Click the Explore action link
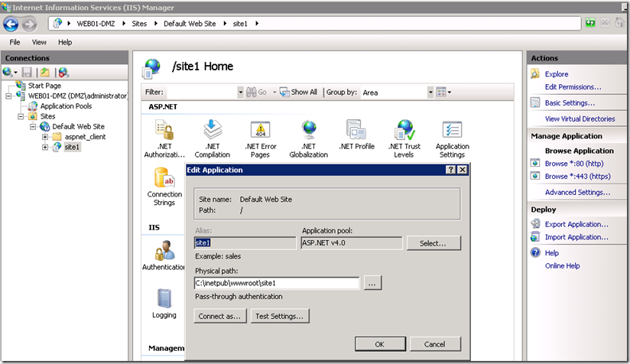Screen dimensions: 630x364 click(x=557, y=74)
